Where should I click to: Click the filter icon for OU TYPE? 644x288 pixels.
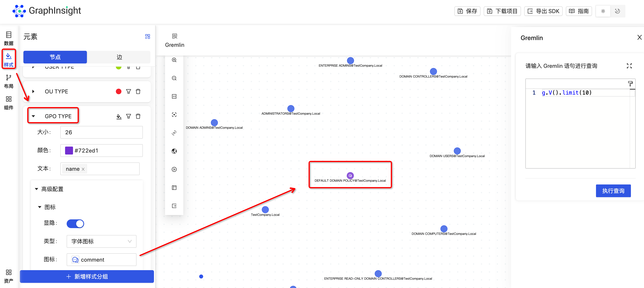coord(129,91)
